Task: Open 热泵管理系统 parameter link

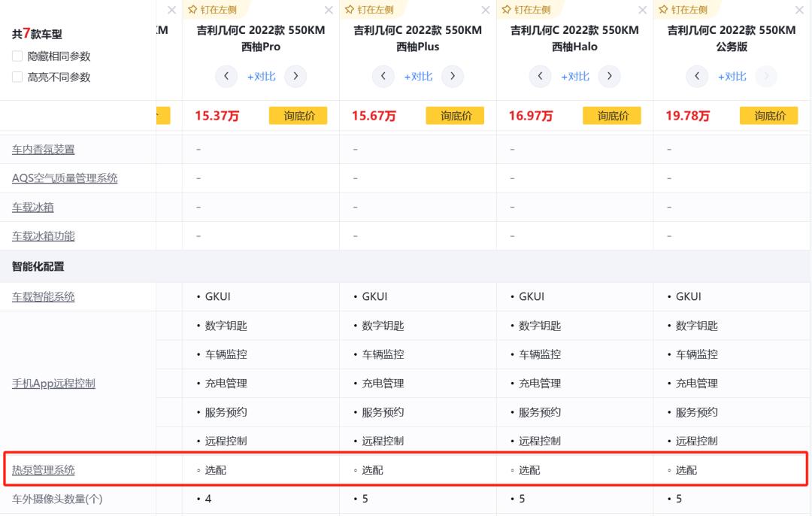Action: [44, 470]
